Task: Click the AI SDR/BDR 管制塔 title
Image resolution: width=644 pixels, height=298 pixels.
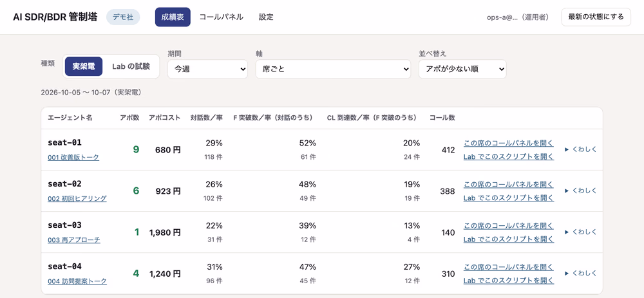Action: coord(55,17)
